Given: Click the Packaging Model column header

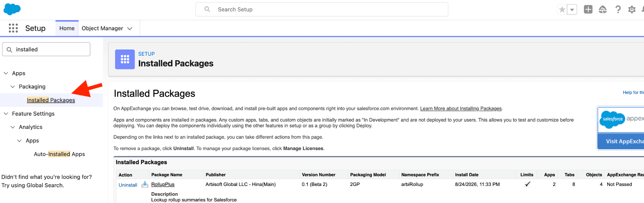Looking at the screenshot, I should pyautogui.click(x=368, y=175).
